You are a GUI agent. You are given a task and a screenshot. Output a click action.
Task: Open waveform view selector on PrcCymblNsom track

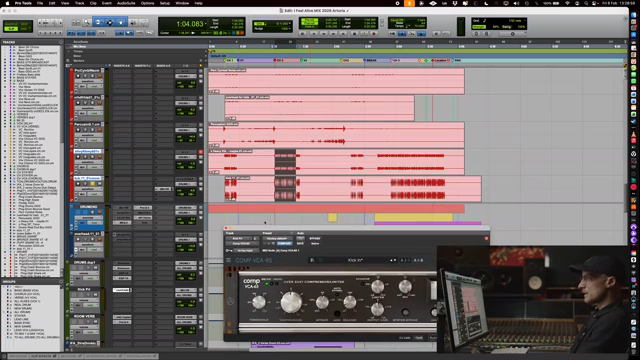(x=89, y=81)
